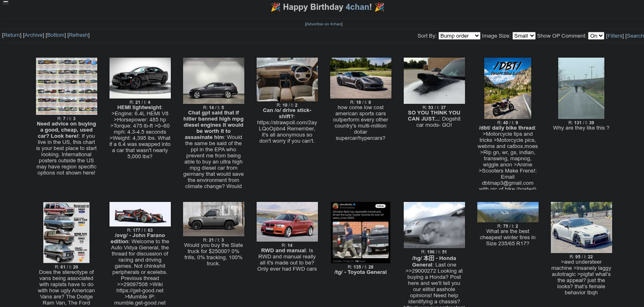Click 'RWD and manual' thread title text
644x307 pixels.
pyautogui.click(x=284, y=251)
